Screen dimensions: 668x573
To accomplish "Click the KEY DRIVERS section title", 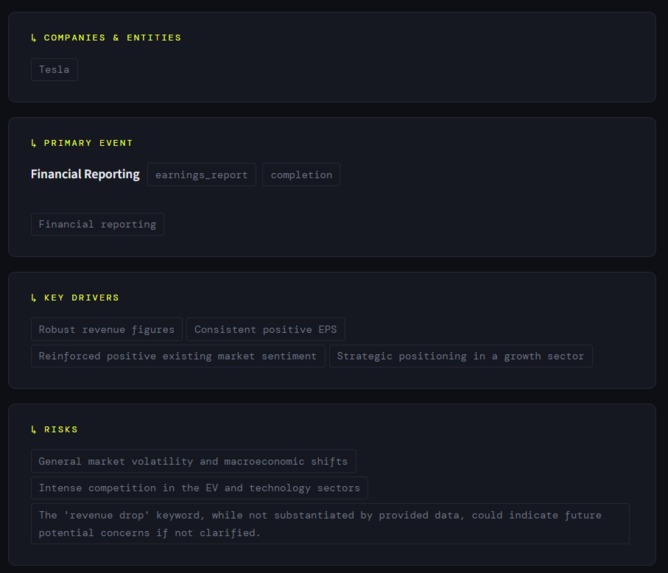I will (81, 298).
